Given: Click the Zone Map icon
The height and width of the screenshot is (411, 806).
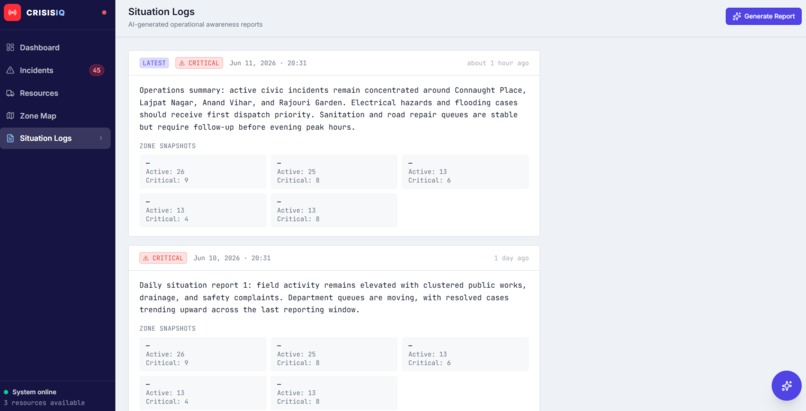Looking at the screenshot, I should 10,116.
